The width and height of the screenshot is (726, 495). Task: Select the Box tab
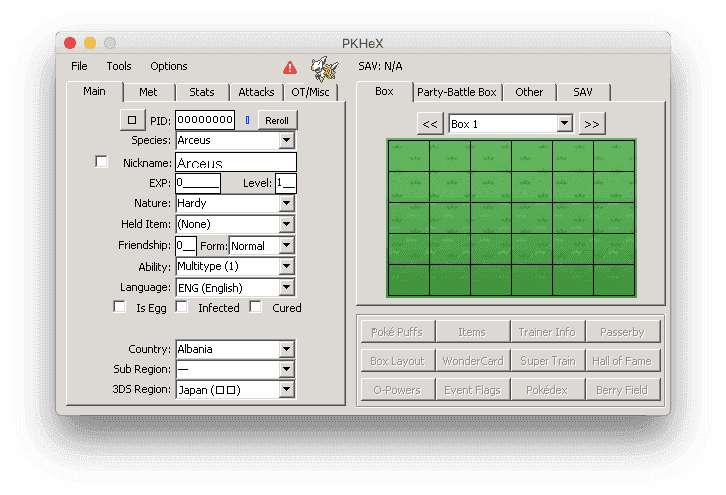click(x=384, y=91)
